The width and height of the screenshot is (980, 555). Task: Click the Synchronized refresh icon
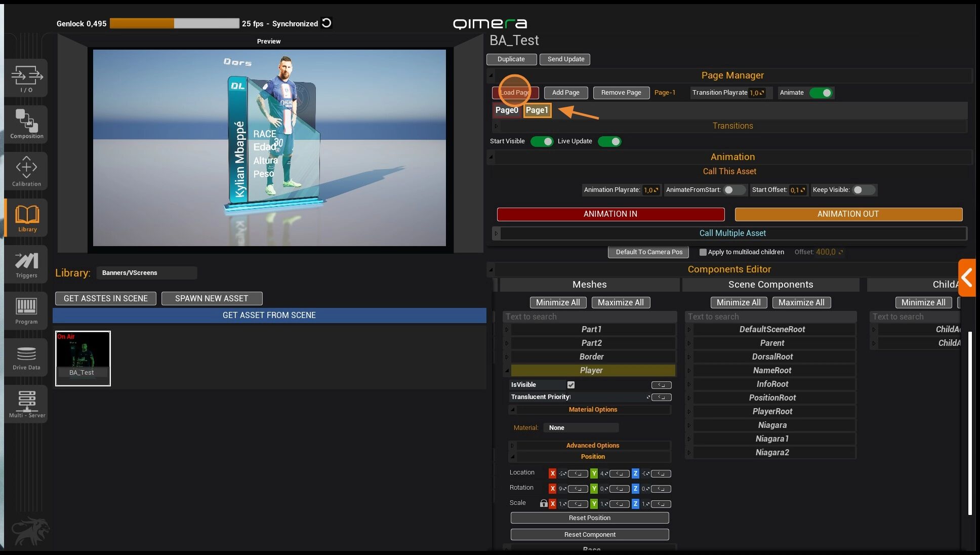327,23
